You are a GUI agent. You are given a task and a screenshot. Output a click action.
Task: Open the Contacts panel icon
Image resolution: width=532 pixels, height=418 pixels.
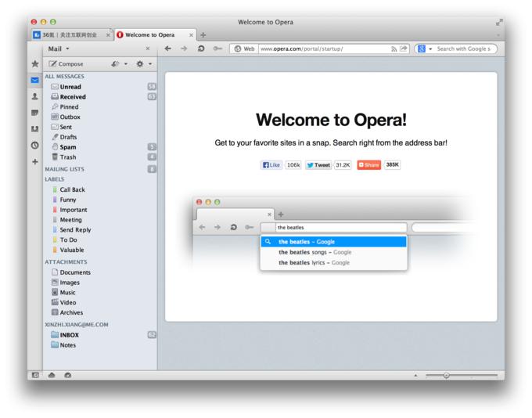pos(35,96)
